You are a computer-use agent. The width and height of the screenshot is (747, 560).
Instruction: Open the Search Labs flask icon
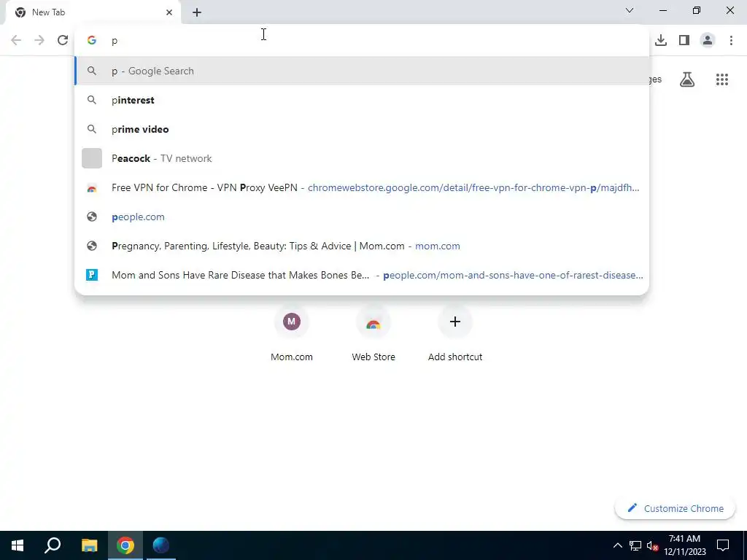pos(687,79)
